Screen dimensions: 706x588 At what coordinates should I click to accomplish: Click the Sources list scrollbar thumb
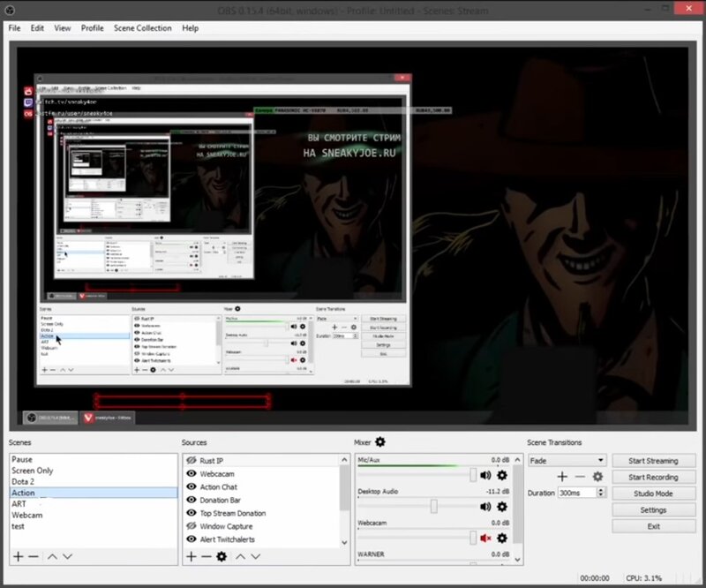pos(344,487)
